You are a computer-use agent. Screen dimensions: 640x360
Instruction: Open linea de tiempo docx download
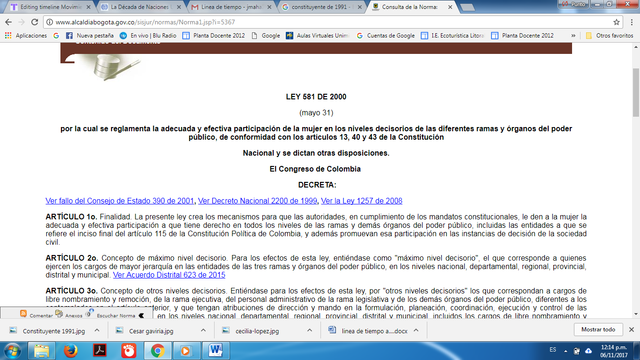coord(369,331)
